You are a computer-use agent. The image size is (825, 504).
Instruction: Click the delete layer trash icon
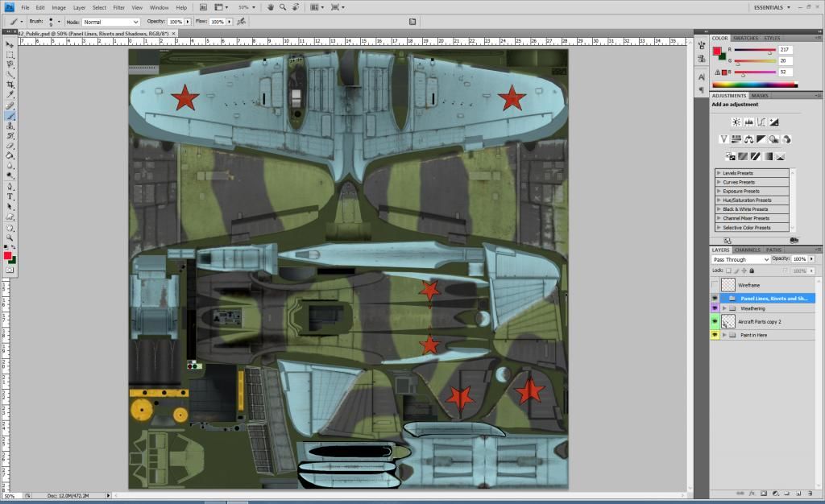[x=811, y=493]
